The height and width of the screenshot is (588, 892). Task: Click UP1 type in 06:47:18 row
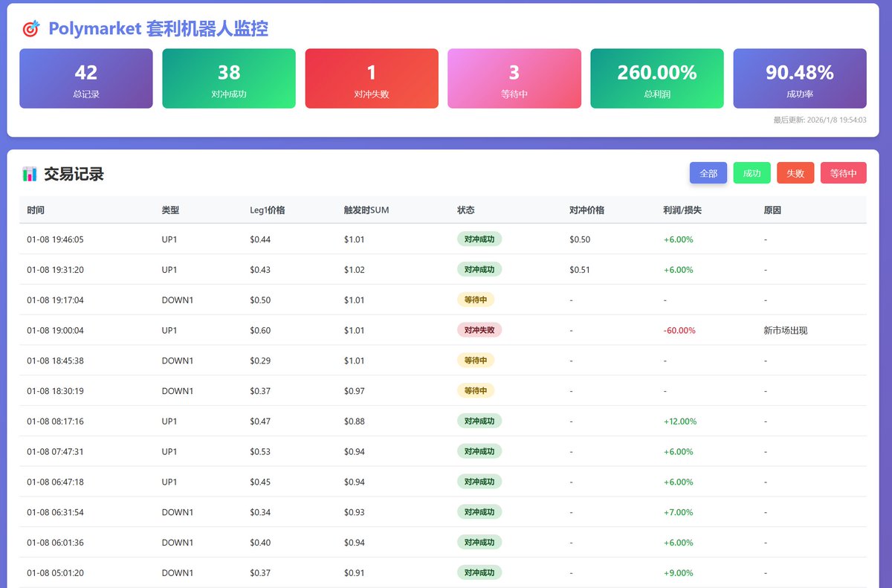coord(169,482)
